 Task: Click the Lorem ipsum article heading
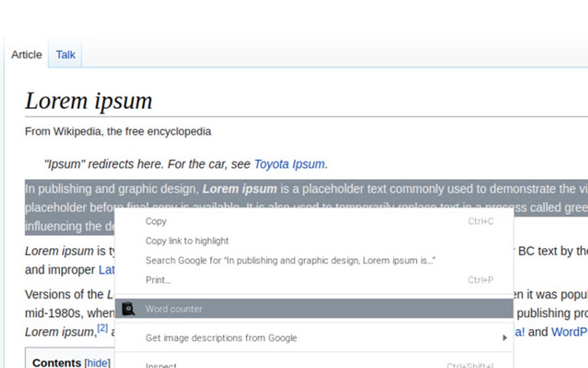(x=88, y=100)
